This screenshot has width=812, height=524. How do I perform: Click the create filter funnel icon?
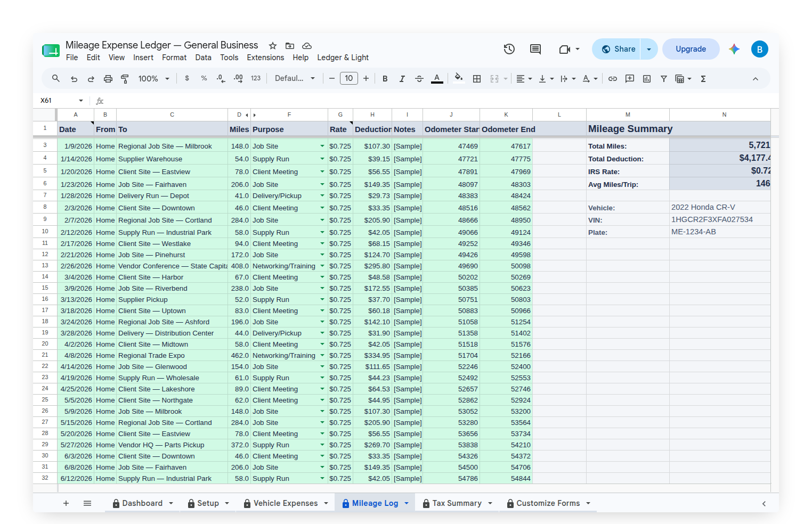click(x=664, y=79)
